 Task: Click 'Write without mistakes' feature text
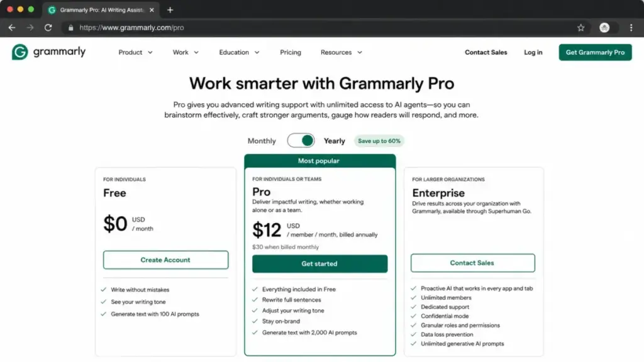click(140, 290)
